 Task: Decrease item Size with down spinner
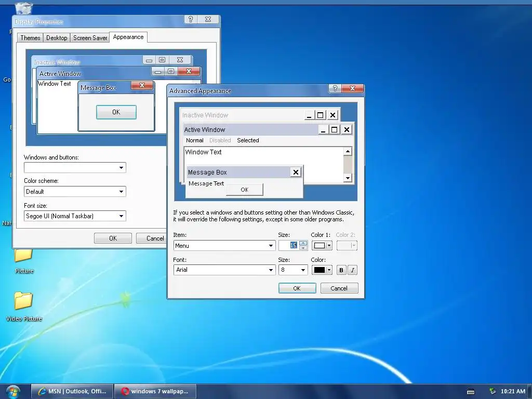pyautogui.click(x=303, y=248)
